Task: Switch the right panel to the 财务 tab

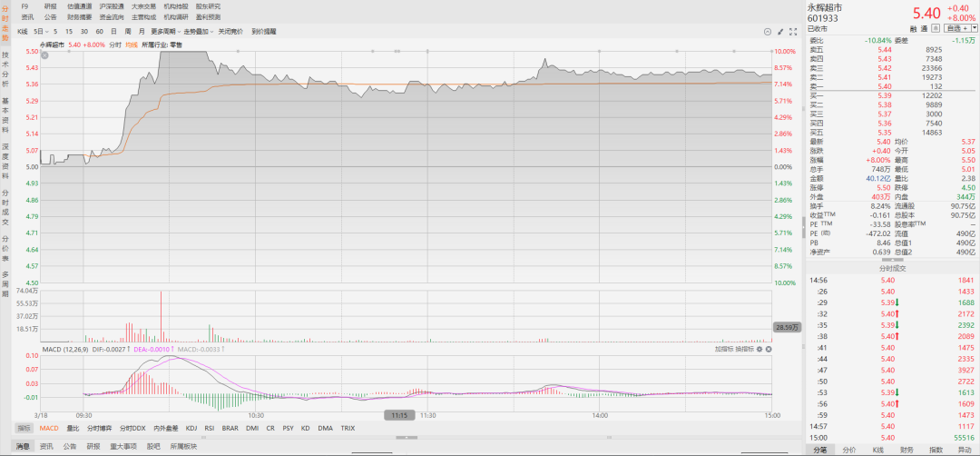Action: pos(906,451)
